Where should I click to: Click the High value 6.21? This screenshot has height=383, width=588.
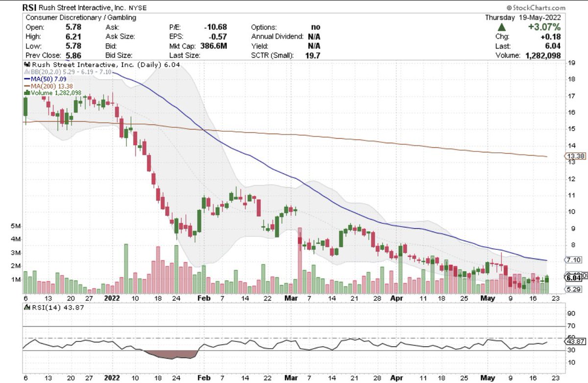[x=73, y=36]
